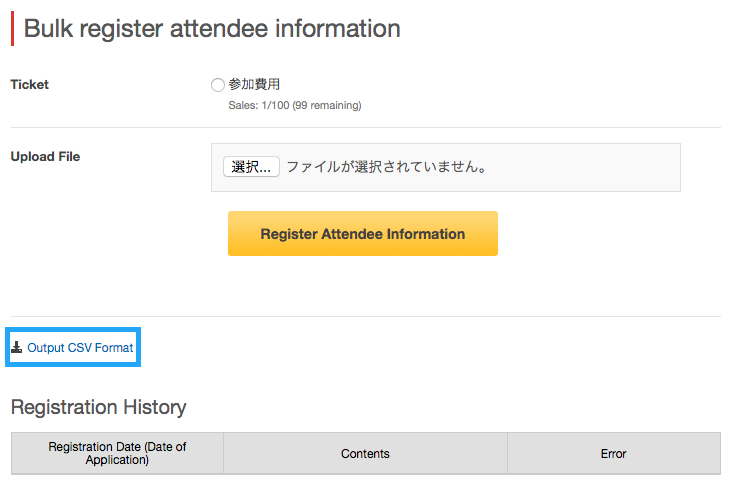Select the 参加費用 ticket radio button
Image resolution: width=730 pixels, height=486 pixels.
(217, 85)
